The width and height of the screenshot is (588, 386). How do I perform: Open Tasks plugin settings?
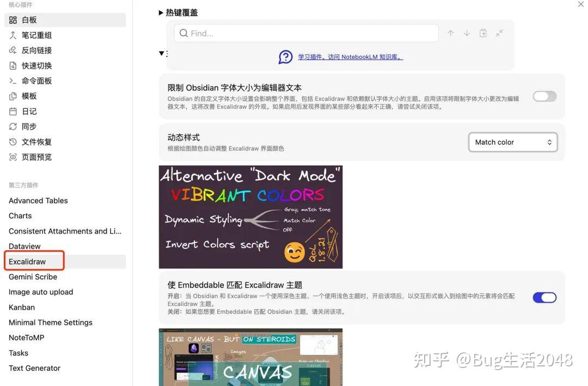65,353
